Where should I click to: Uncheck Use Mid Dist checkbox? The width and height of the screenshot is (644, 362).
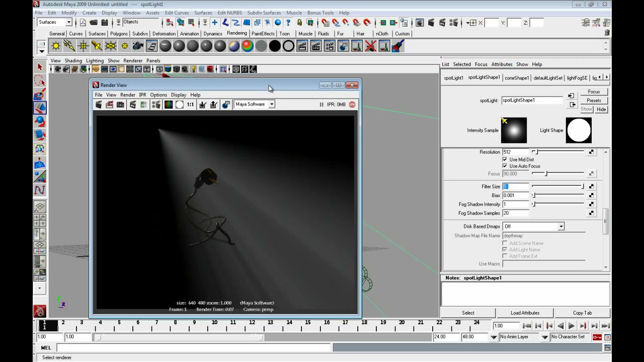tap(505, 159)
